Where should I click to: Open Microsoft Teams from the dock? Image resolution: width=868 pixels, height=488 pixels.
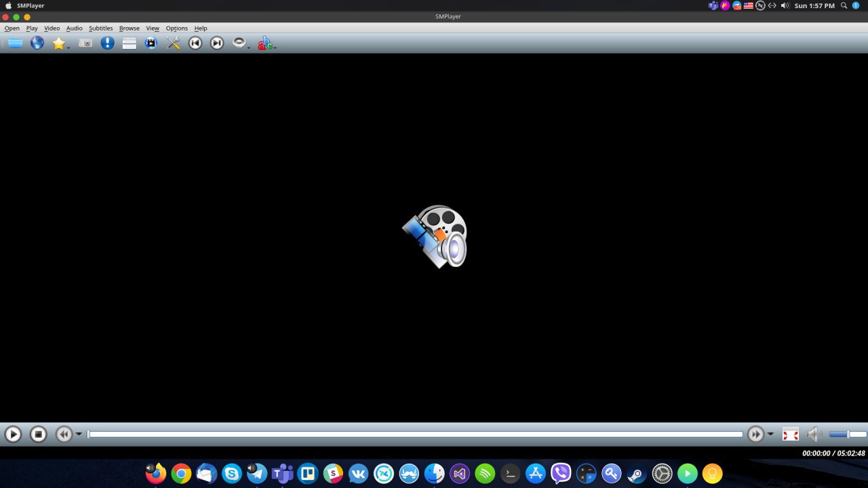click(x=282, y=473)
